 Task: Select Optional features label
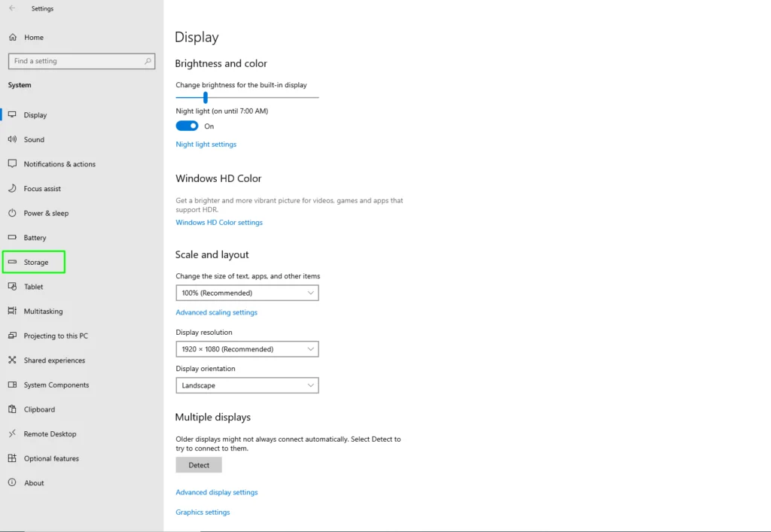click(x=51, y=459)
